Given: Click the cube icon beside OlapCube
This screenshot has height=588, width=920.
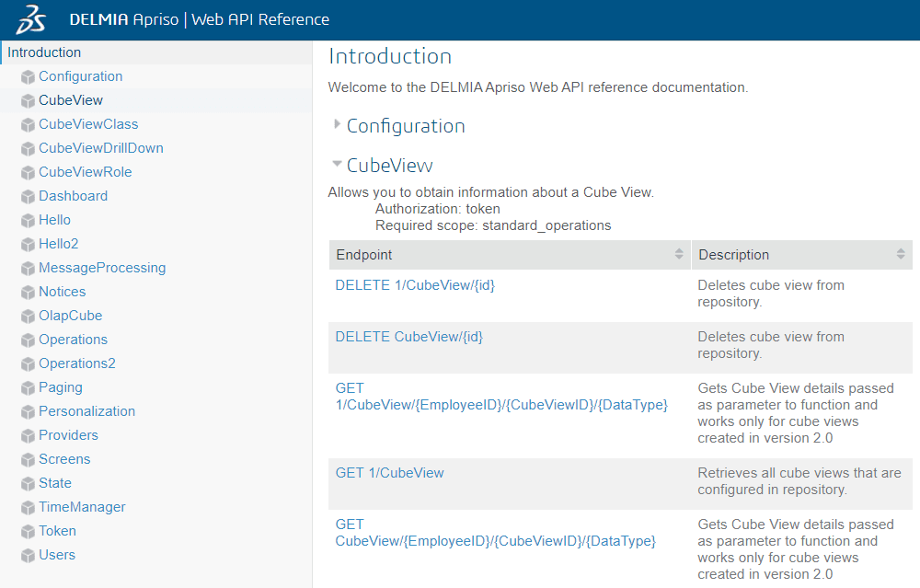Looking at the screenshot, I should coord(28,317).
